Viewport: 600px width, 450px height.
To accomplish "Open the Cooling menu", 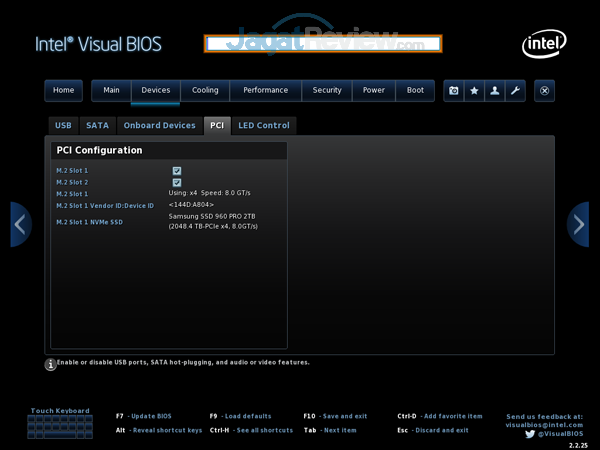I will pos(205,90).
